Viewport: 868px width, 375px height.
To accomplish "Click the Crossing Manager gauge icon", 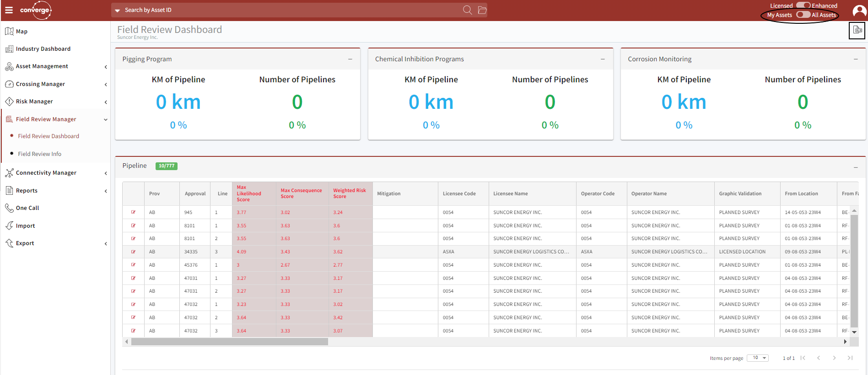I will pos(9,84).
